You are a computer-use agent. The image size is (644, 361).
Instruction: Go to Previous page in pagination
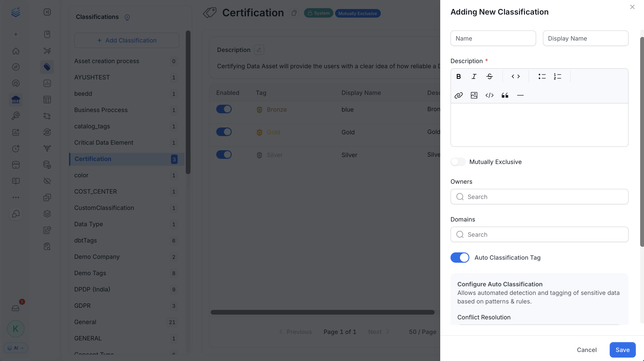(295, 332)
